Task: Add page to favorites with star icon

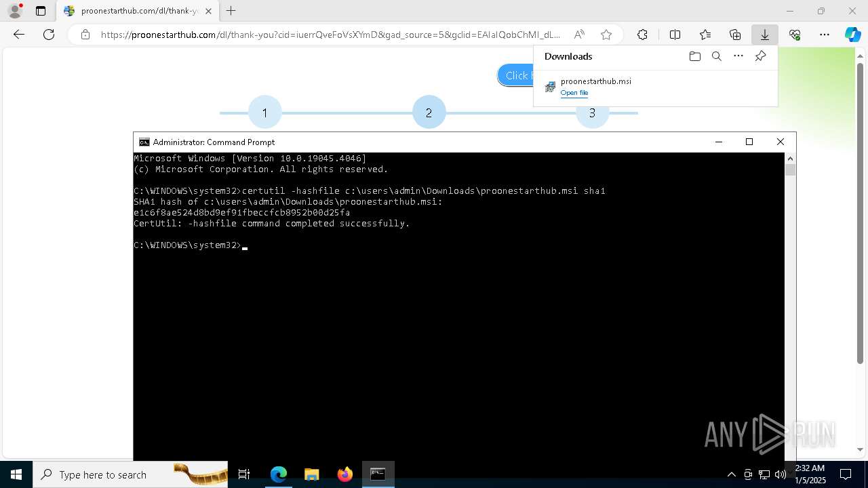Action: 606,35
